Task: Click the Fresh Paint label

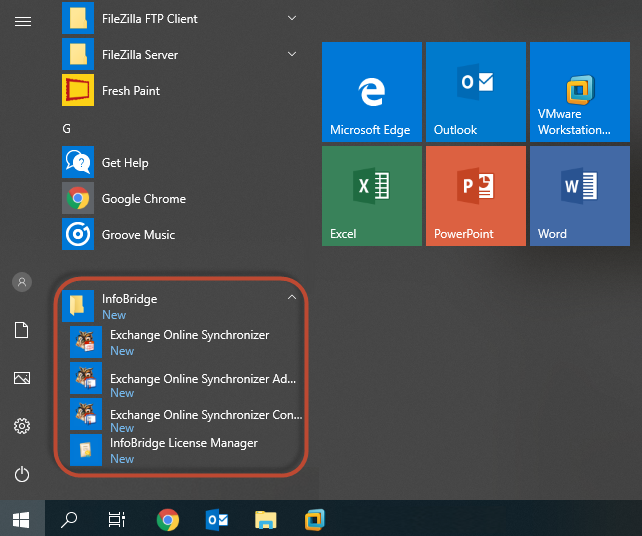Action: pos(131,90)
